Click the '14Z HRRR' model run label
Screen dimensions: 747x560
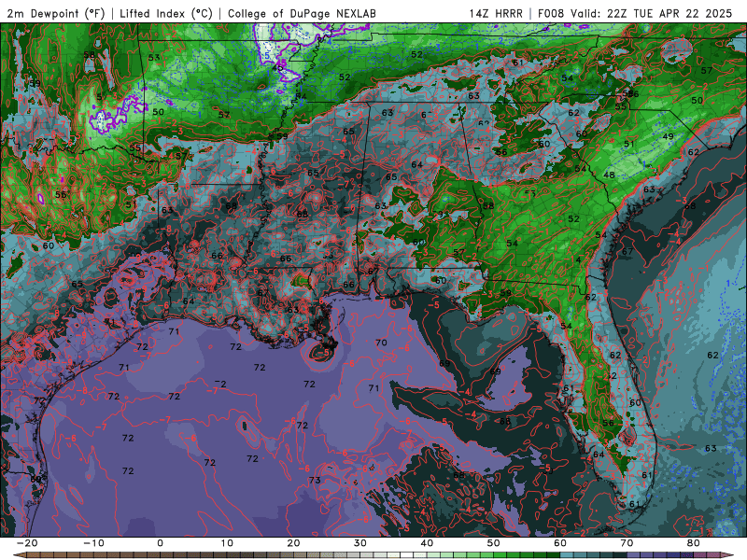[x=496, y=14]
